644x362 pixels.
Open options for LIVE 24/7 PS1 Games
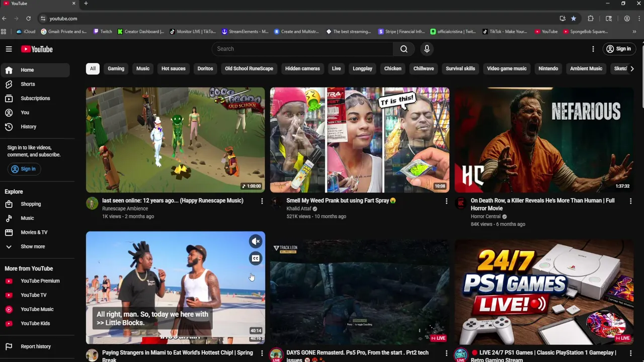click(x=630, y=353)
